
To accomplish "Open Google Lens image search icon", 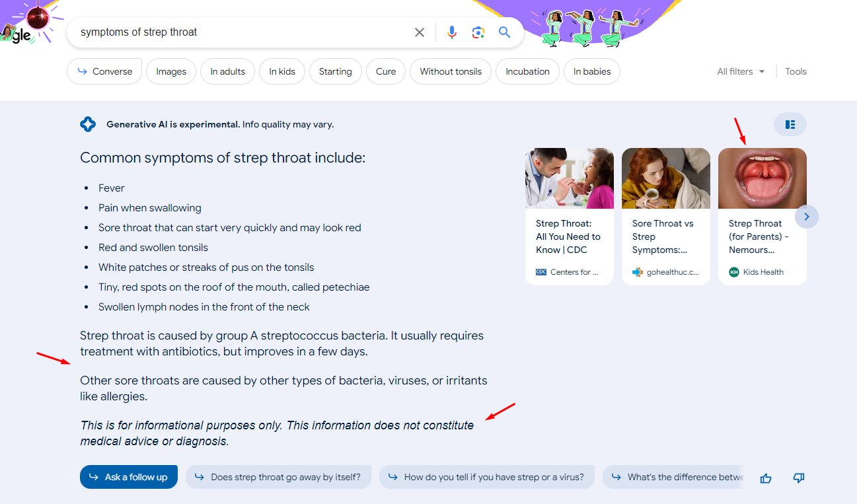I will 478,32.
